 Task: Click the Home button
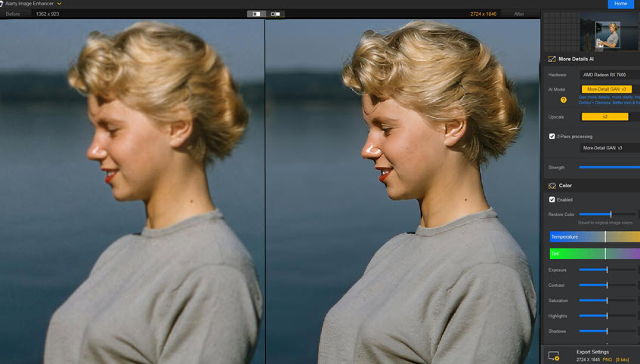(x=620, y=4)
